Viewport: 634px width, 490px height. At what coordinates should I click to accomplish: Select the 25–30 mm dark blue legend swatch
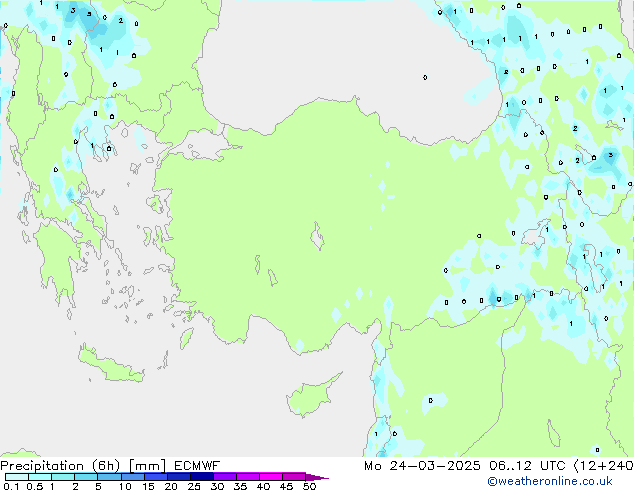[201, 477]
